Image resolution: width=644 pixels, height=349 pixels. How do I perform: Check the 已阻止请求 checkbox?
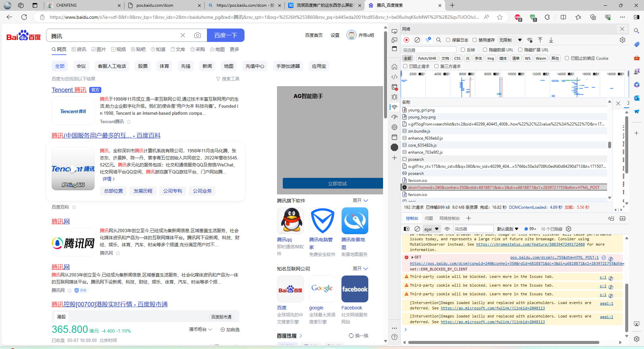(x=405, y=66)
